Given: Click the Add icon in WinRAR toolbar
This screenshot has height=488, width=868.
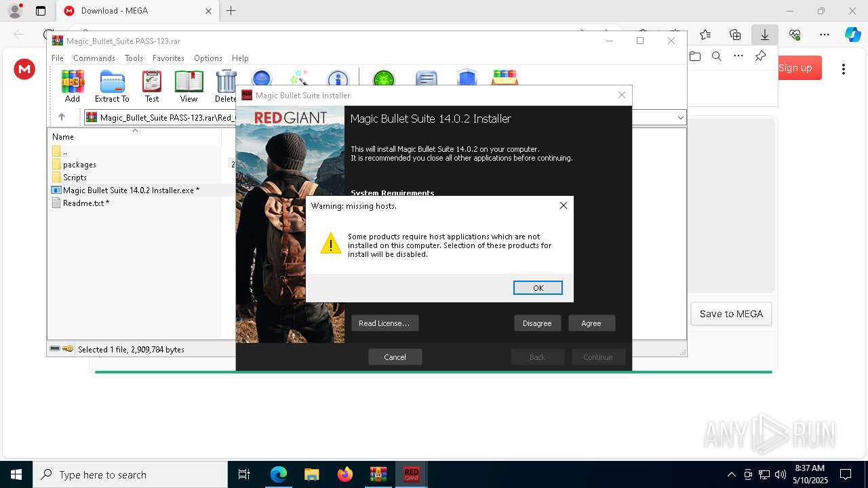Looking at the screenshot, I should (73, 86).
